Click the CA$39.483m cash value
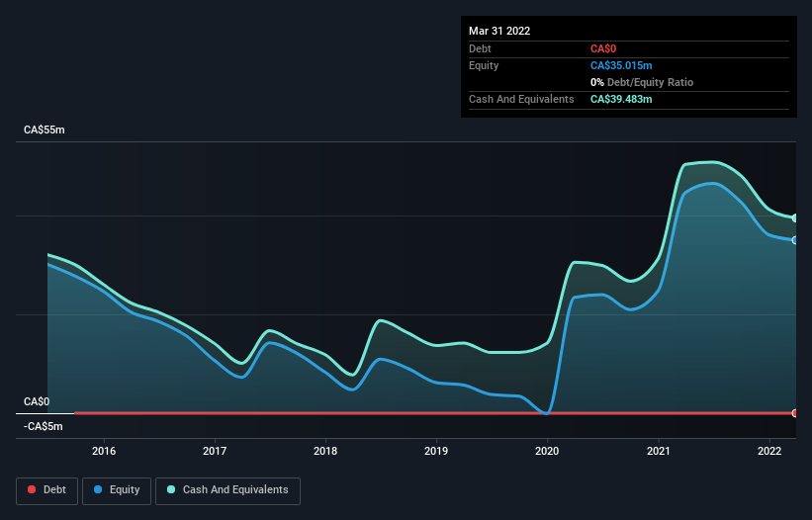The image size is (812, 520). (621, 99)
